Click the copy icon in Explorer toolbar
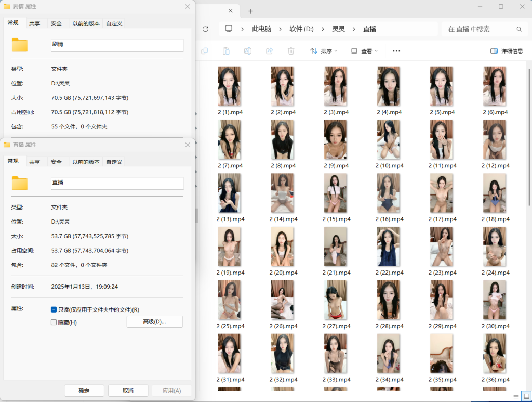This screenshot has width=532, height=402. click(204, 51)
